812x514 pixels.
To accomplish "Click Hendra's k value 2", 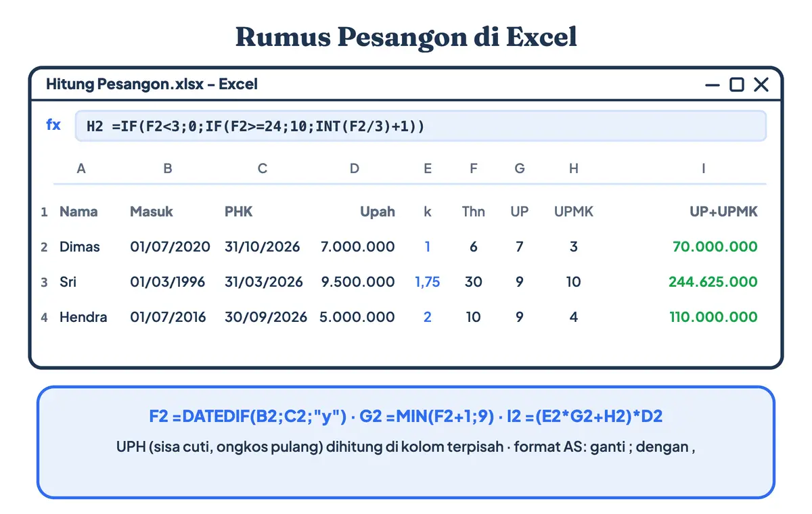I will point(428,317).
